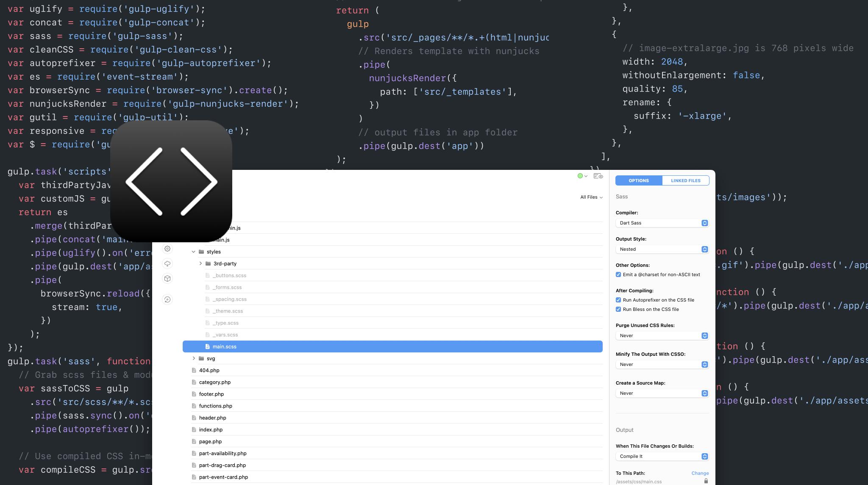Open project settings via the gear icon

pyautogui.click(x=167, y=249)
